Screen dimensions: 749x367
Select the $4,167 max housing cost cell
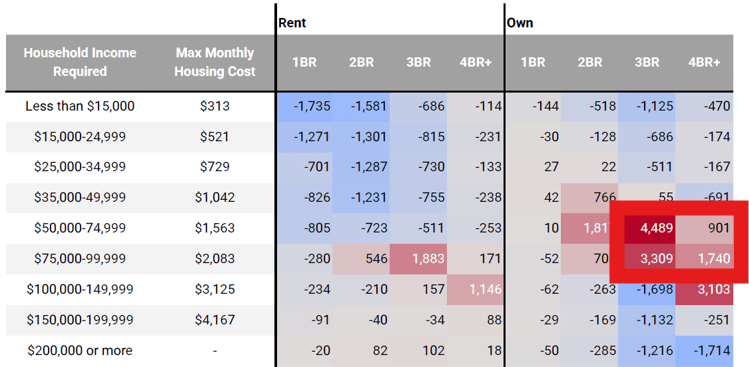(214, 320)
